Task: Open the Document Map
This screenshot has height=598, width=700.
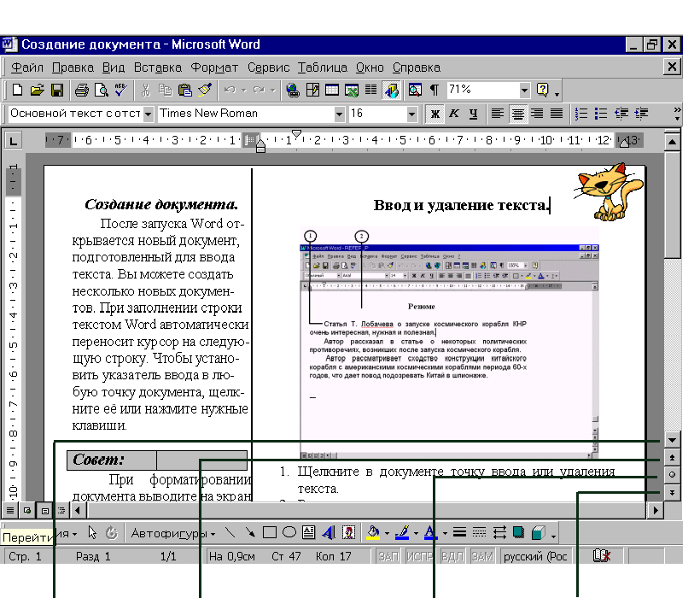Action: [x=415, y=91]
